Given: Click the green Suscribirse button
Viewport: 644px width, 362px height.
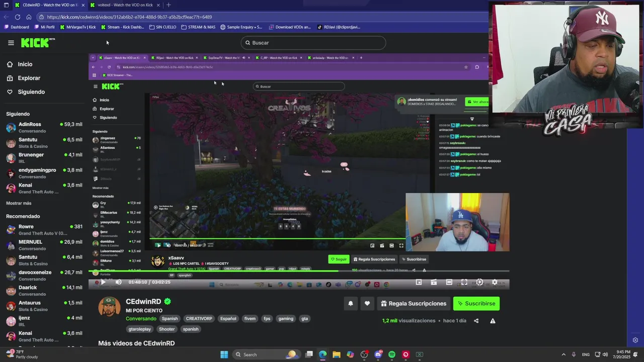Looking at the screenshot, I should click(476, 303).
